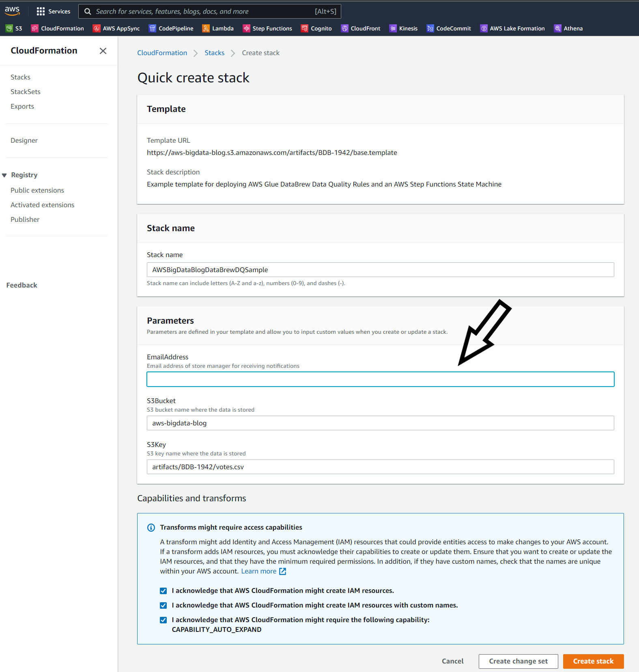Open Exports in the sidebar
Screen dimensions: 639x672
[22, 106]
